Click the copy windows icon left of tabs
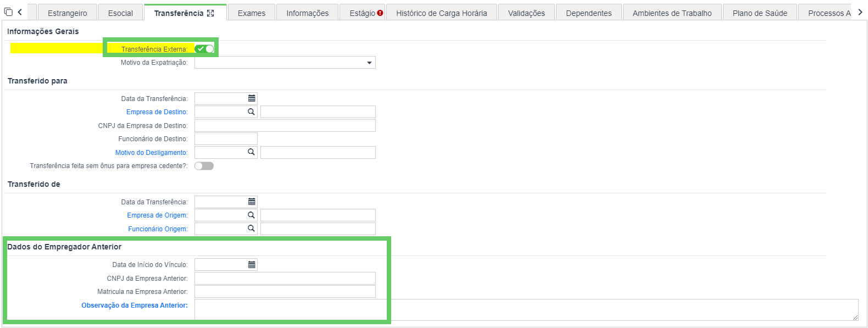Viewport: 868px width, 328px height. click(8, 12)
